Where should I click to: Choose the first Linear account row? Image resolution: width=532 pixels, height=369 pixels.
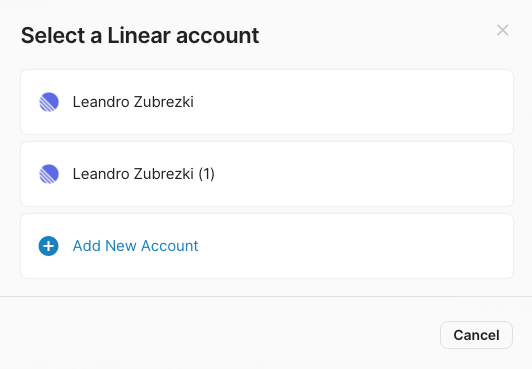tap(267, 102)
